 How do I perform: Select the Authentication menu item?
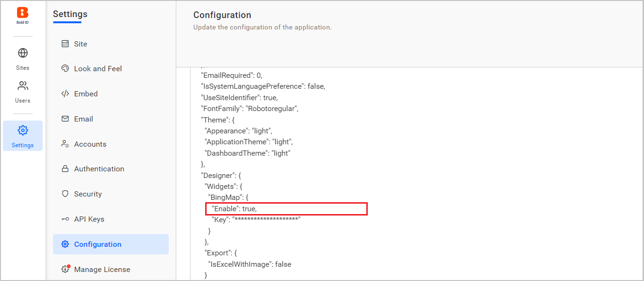[x=99, y=169]
